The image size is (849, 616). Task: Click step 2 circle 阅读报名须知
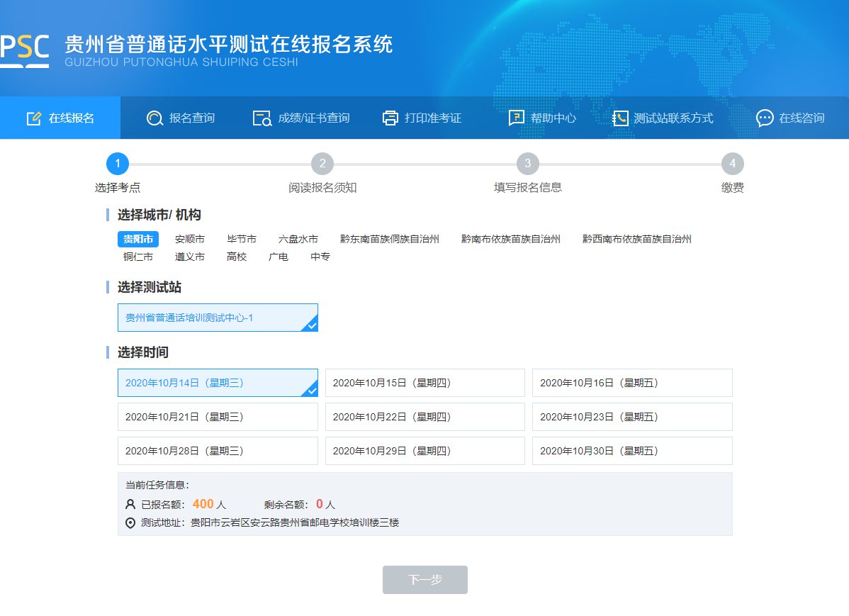tap(322, 164)
